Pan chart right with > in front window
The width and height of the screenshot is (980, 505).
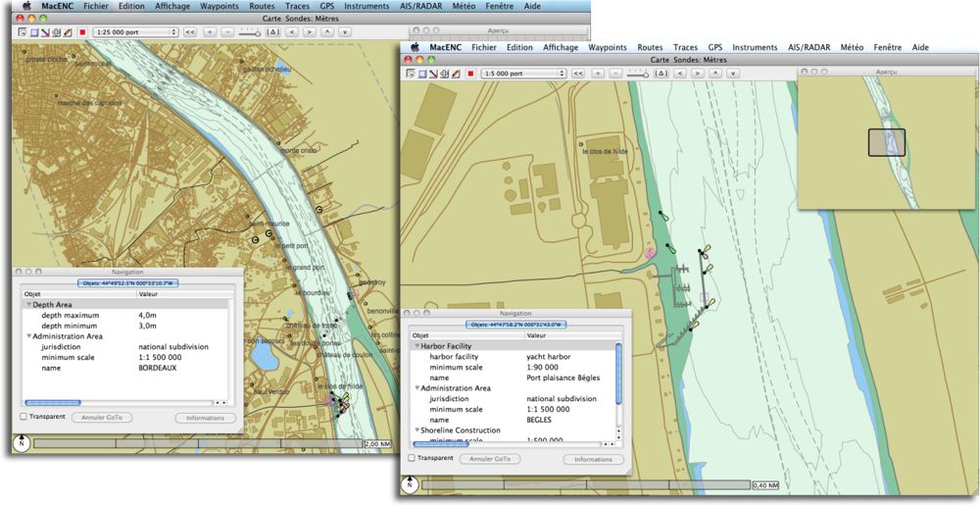pyautogui.click(x=698, y=74)
